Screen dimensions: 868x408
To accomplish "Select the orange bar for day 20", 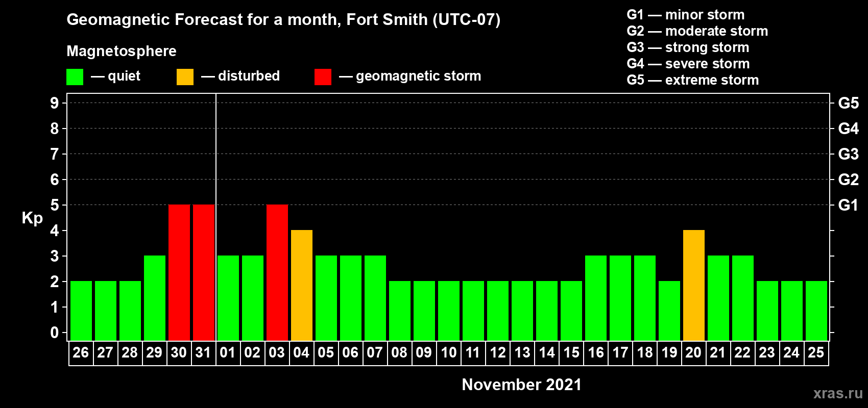I will [x=694, y=285].
